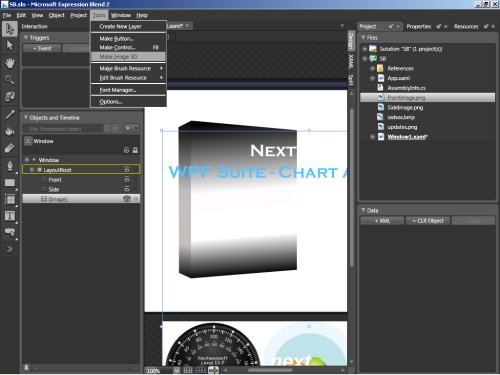The image size is (500, 375).
Task: Select the Paint Bucket tool
Action: (x=10, y=131)
